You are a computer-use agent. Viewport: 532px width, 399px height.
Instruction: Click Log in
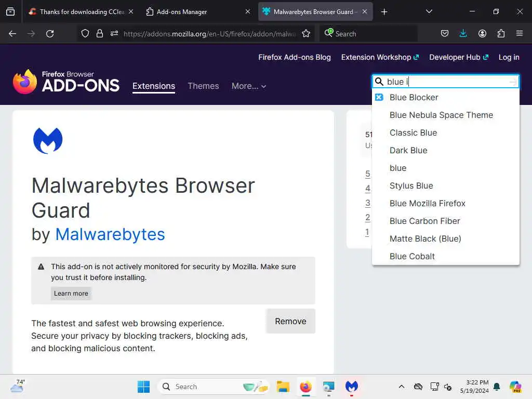point(509,57)
